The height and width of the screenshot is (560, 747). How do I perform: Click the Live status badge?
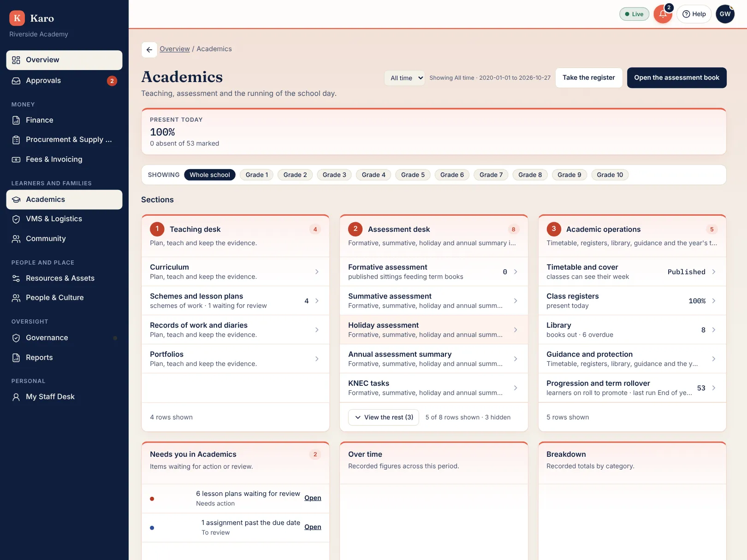634,14
